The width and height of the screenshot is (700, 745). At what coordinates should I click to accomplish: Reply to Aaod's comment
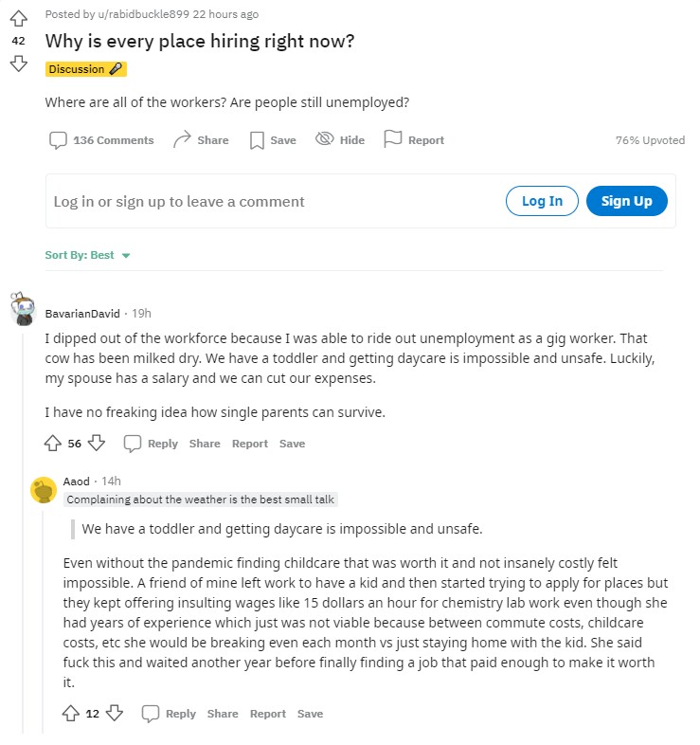pyautogui.click(x=170, y=714)
